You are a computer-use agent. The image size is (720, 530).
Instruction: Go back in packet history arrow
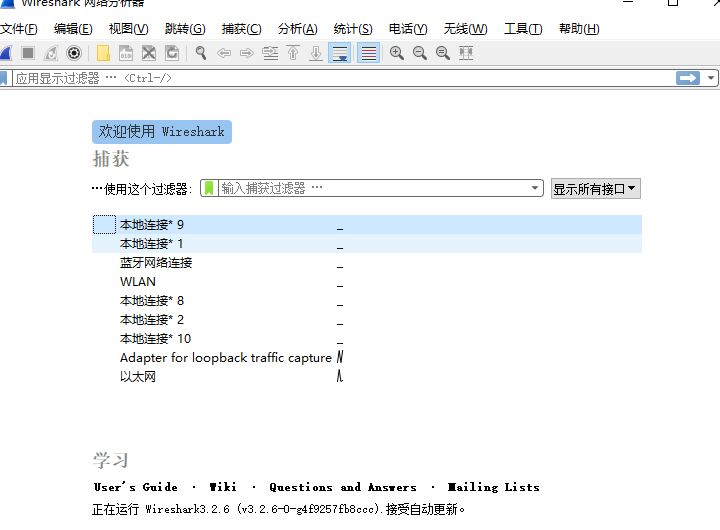point(224,53)
